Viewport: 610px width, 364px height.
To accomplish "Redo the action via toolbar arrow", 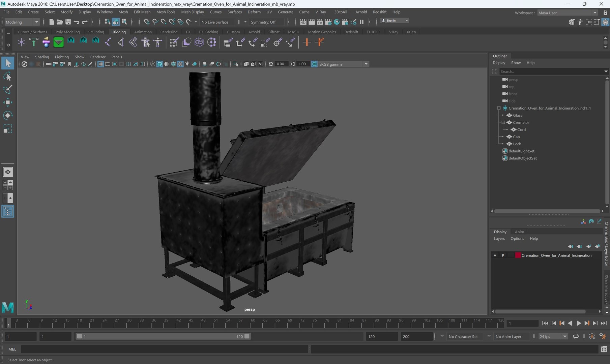I will [85, 22].
